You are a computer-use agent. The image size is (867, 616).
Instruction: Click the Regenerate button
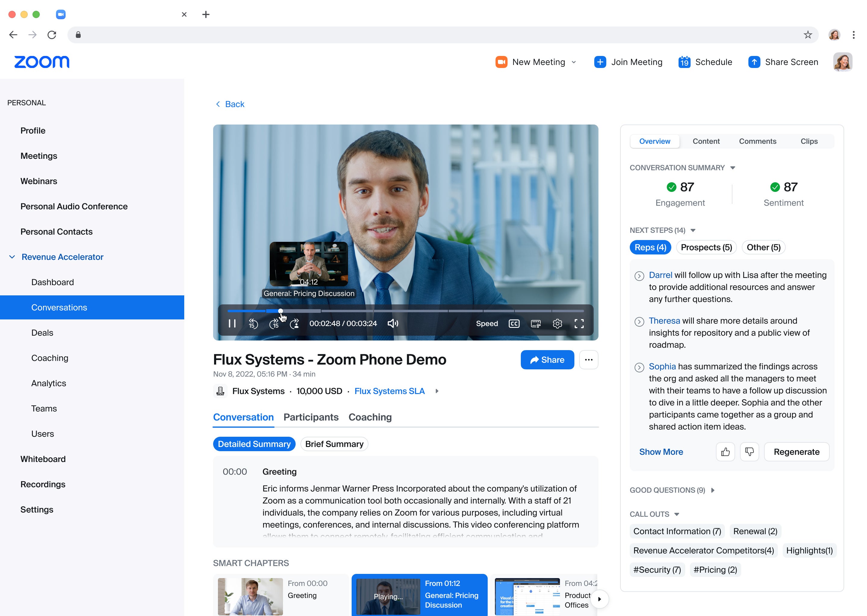[x=796, y=452]
